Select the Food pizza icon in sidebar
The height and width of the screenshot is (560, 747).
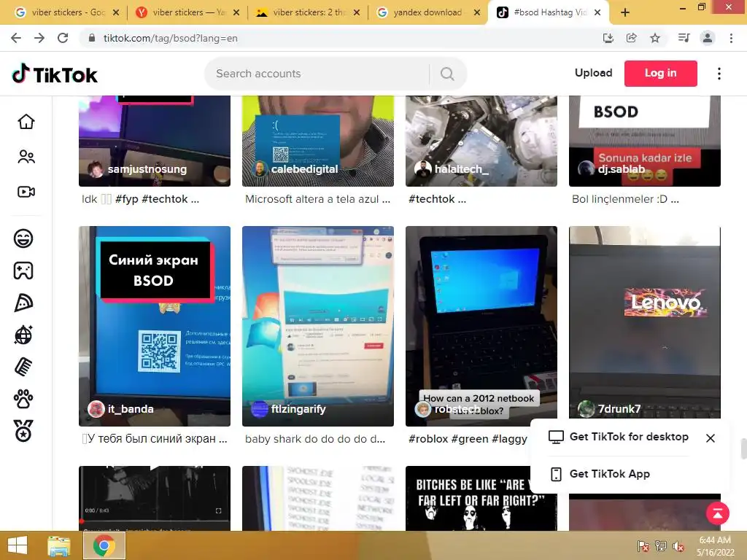(23, 303)
